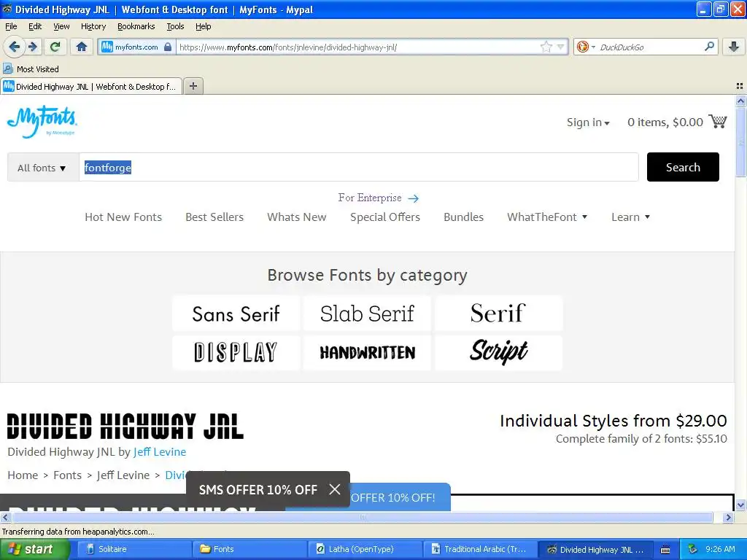Switch to Fonts folder in taskbar
The image size is (747, 560).
250,549
